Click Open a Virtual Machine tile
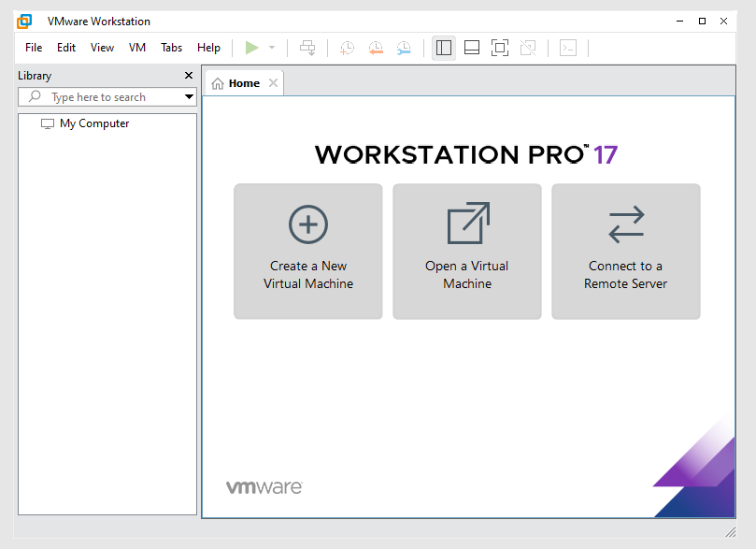 coord(467,252)
